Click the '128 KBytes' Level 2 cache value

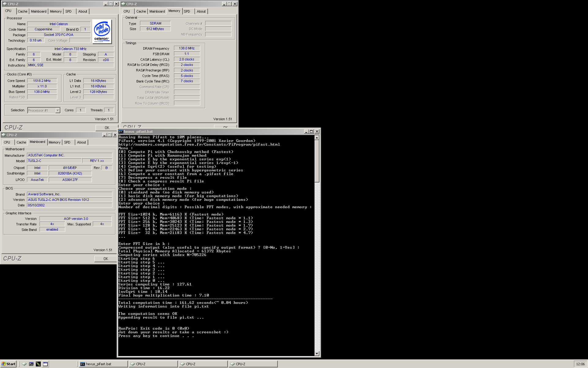pyautogui.click(x=98, y=92)
